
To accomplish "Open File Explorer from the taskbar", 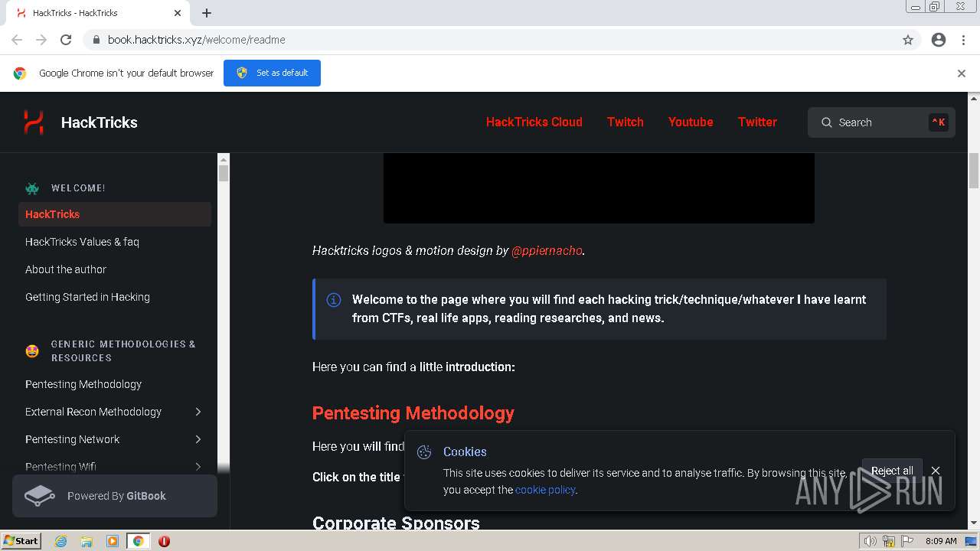I will pos(87,541).
